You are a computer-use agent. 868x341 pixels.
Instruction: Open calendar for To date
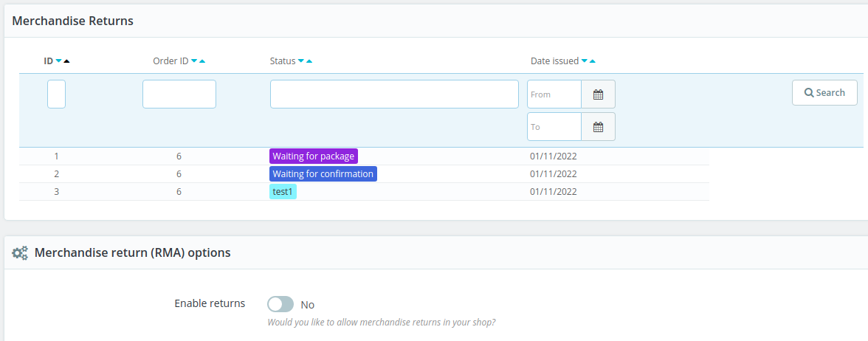coord(598,127)
